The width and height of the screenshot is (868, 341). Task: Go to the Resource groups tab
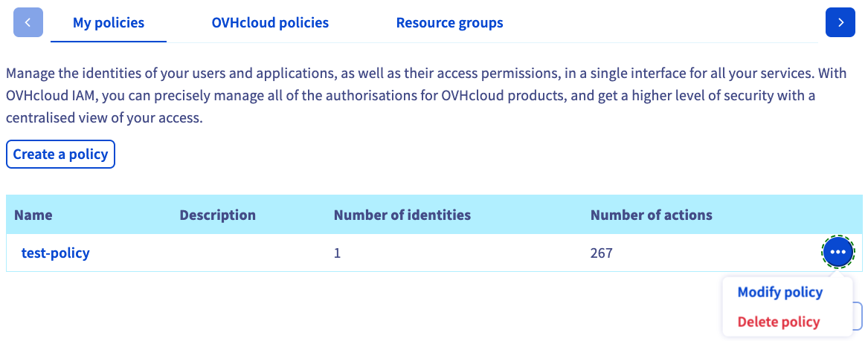pyautogui.click(x=449, y=23)
